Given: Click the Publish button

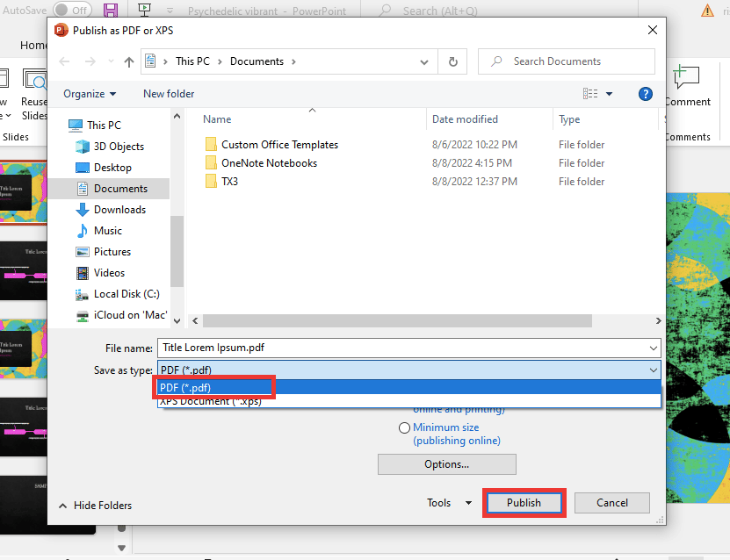Looking at the screenshot, I should [524, 503].
